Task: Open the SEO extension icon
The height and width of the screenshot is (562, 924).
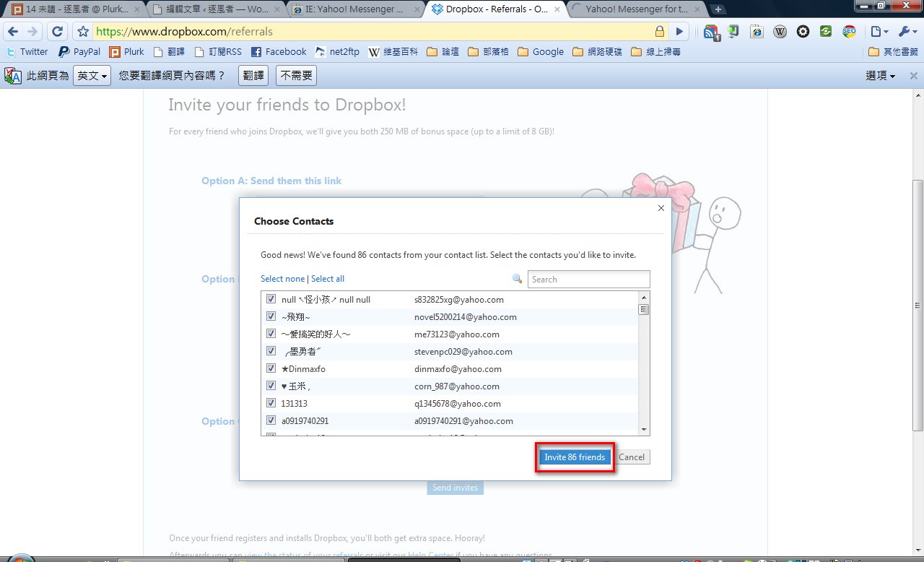Action: (849, 32)
